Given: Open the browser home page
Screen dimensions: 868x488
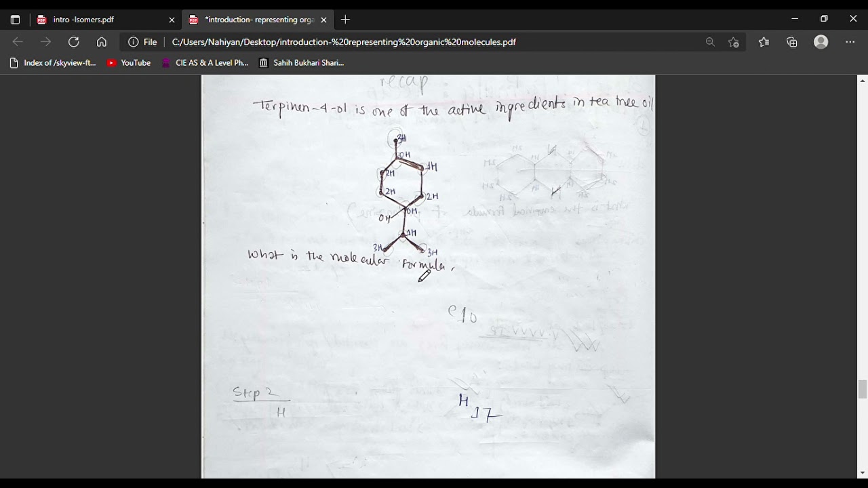Looking at the screenshot, I should point(102,42).
